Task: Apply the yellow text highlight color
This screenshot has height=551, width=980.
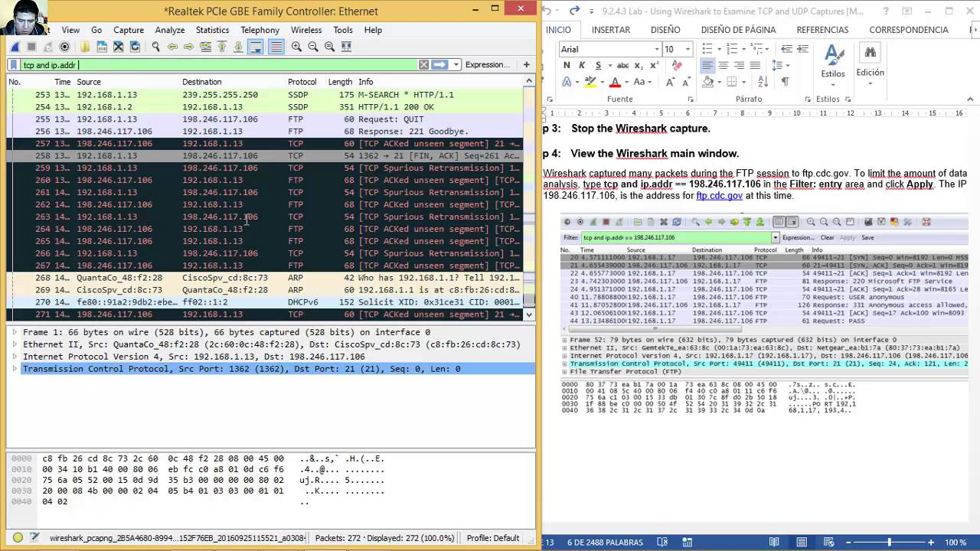Action: [x=590, y=82]
